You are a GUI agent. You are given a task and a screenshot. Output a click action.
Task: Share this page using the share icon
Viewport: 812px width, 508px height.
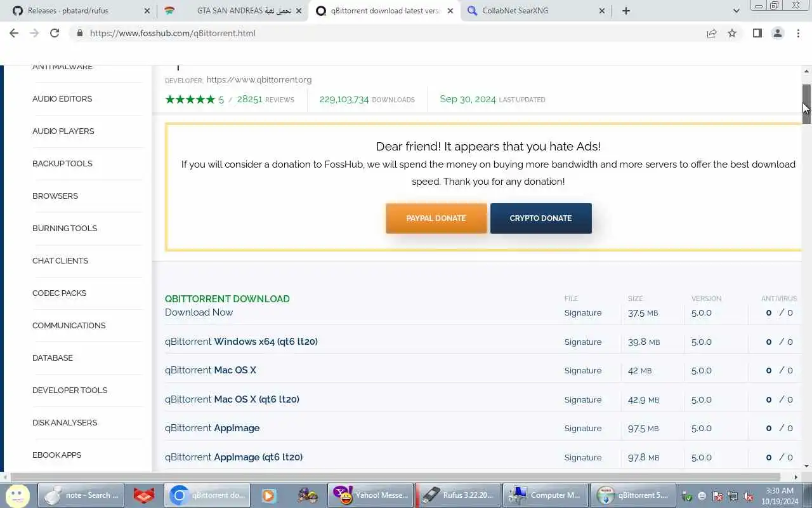click(x=712, y=33)
